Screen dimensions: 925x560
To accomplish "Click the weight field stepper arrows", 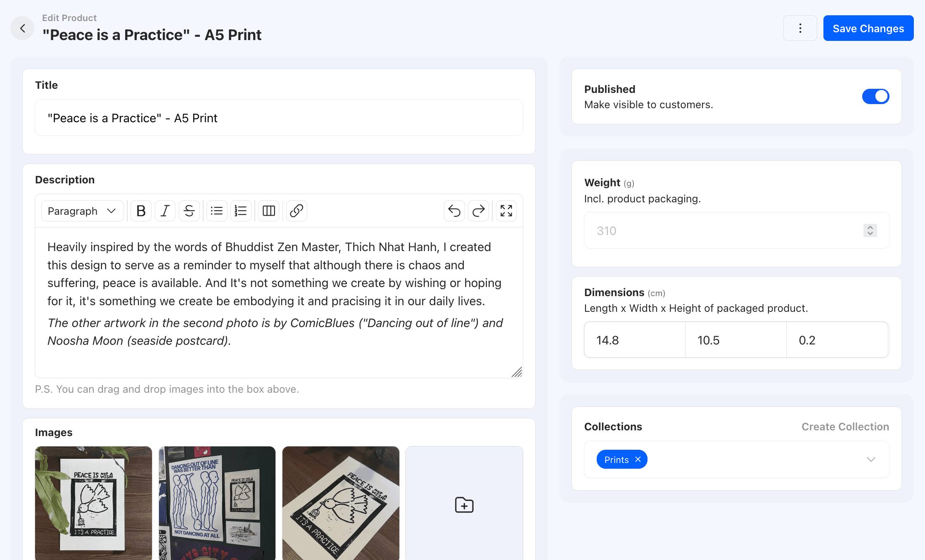I will (870, 230).
